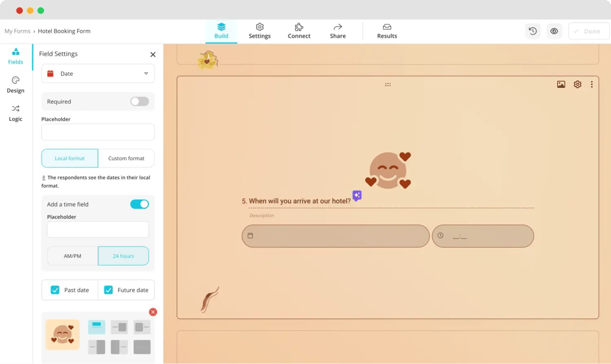Toggle the Required switch

(x=139, y=101)
